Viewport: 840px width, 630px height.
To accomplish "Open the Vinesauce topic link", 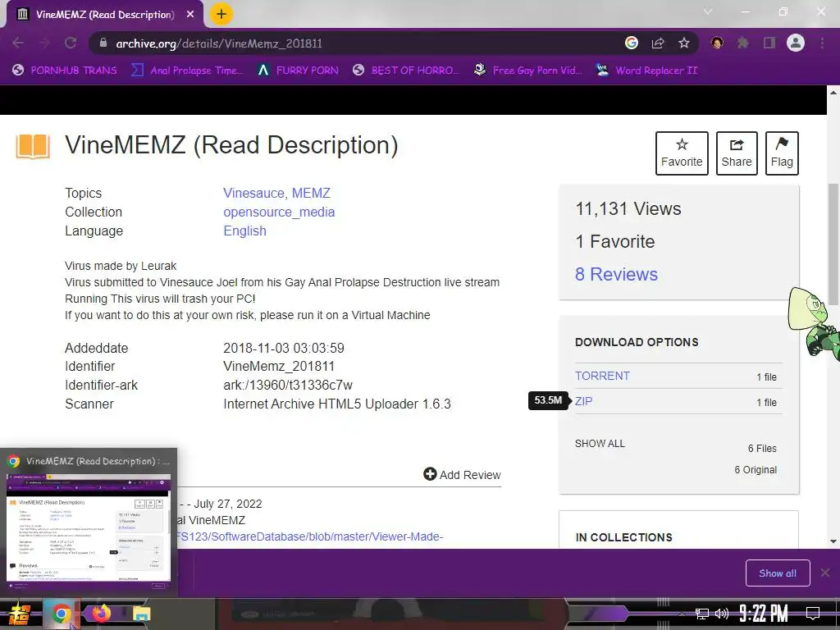I will tap(254, 193).
